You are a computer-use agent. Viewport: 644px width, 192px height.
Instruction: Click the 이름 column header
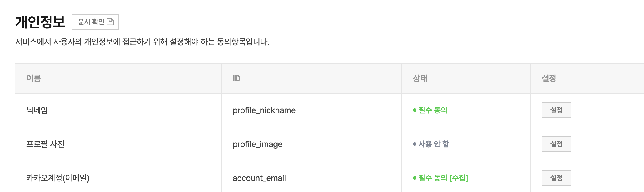(x=34, y=78)
